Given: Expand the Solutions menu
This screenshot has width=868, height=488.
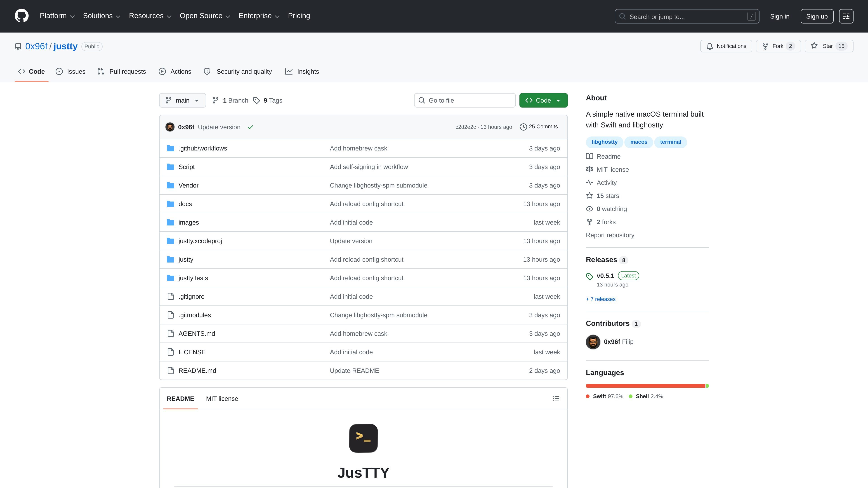Looking at the screenshot, I should (x=101, y=16).
